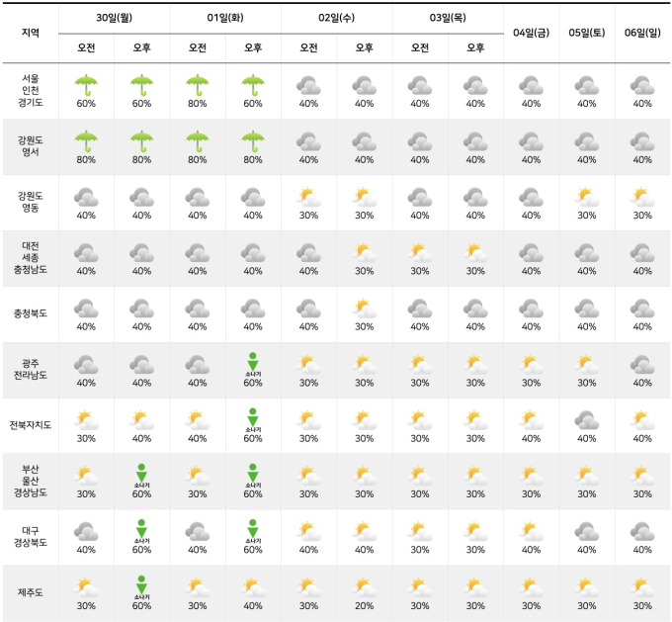Click the 오후 subheader under 03일(목)

[x=475, y=47]
